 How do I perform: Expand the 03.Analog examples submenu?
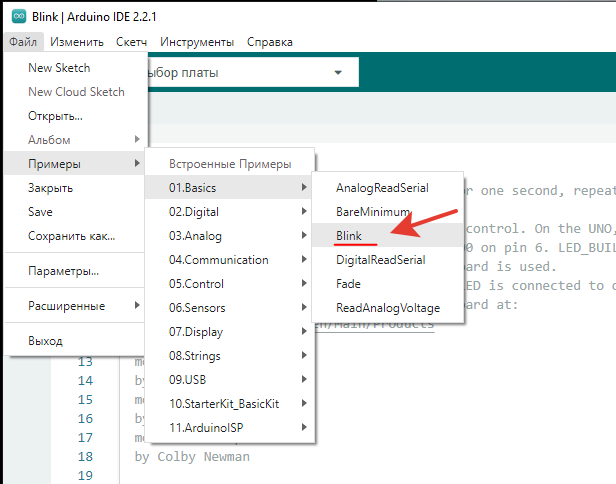[x=230, y=236]
